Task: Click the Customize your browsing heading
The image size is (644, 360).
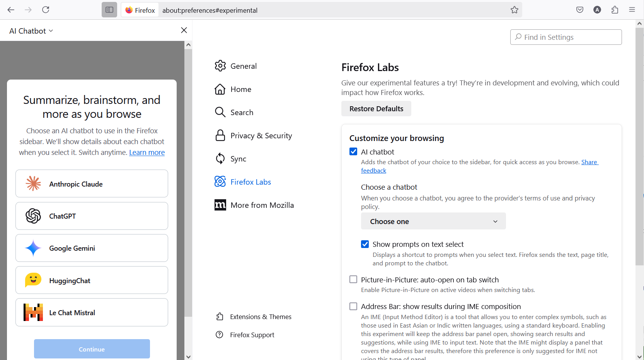Action: coord(397,138)
